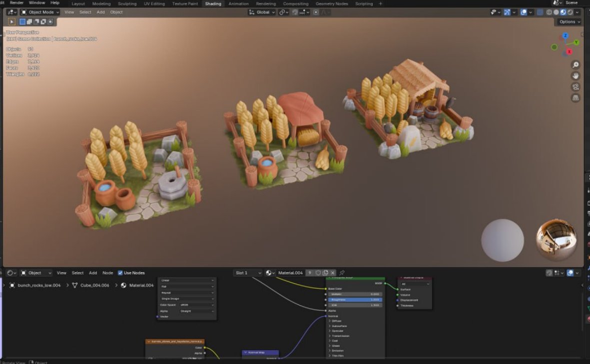The image size is (590, 364).
Task: Open Object Mode dropdown
Action: [40, 12]
